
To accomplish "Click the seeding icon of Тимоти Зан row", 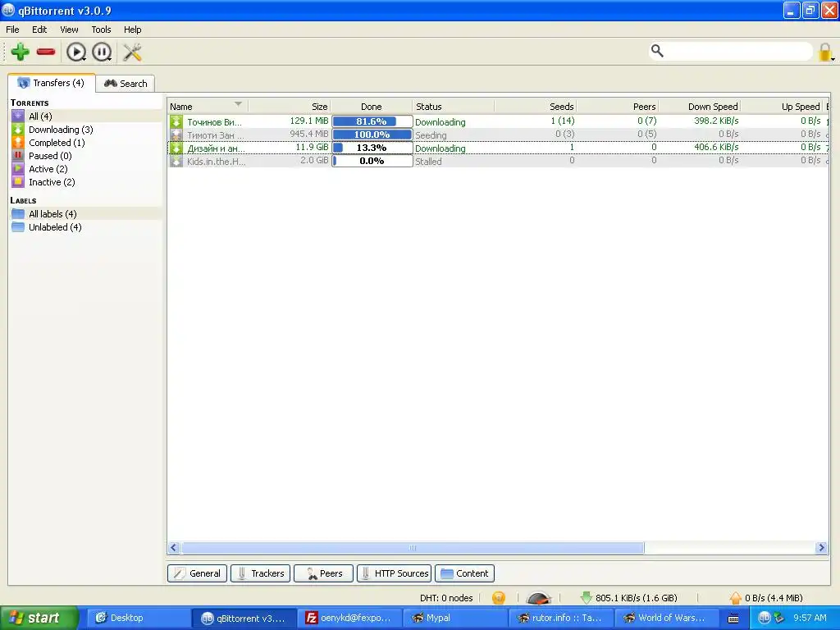I will [x=176, y=135].
